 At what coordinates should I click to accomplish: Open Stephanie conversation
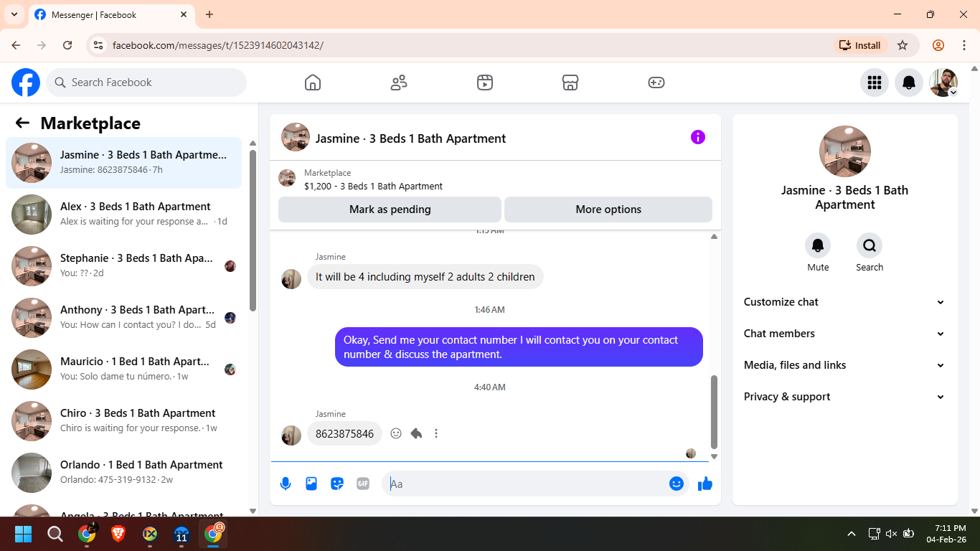(124, 266)
